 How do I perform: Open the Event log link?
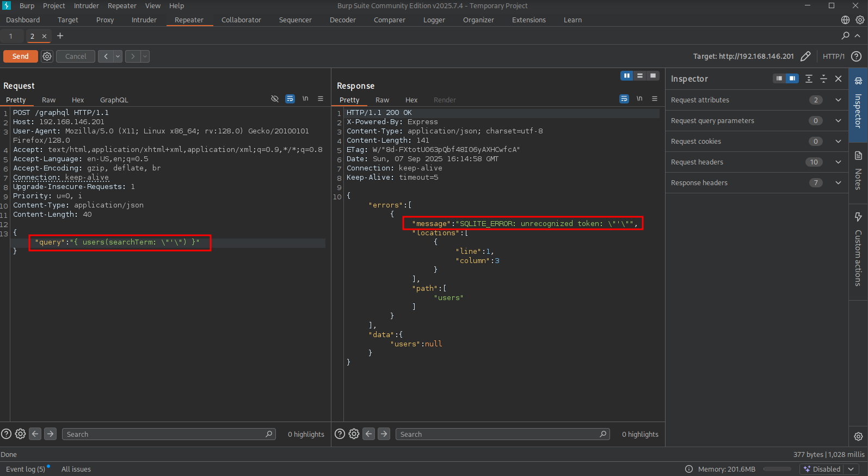[26, 469]
